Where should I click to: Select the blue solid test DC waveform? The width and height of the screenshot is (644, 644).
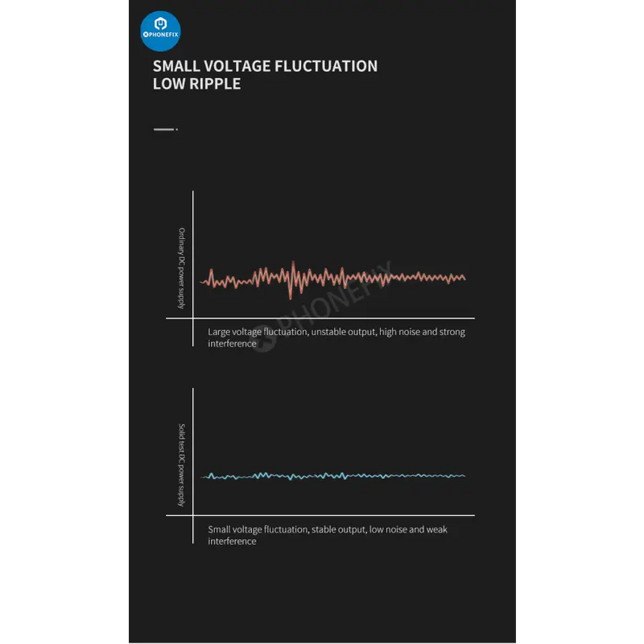coord(332,476)
